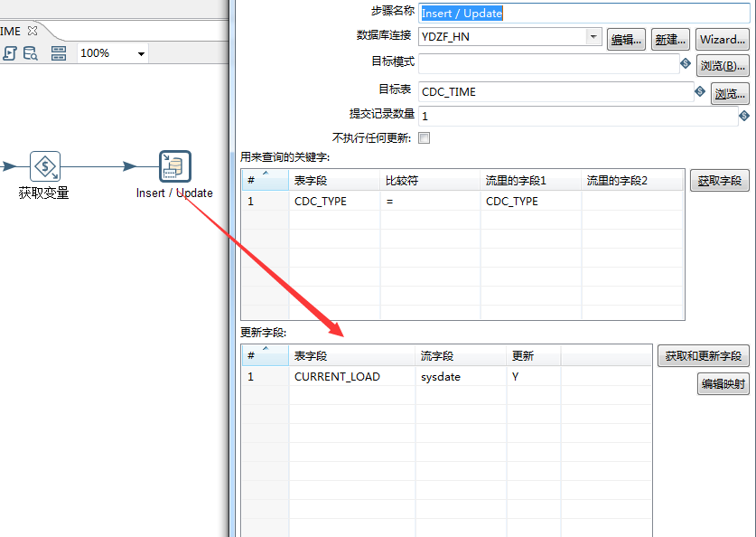Screen dimensions: 756x537
Task: Click the sysdate cell under 流字段 column
Action: [x=461, y=376]
